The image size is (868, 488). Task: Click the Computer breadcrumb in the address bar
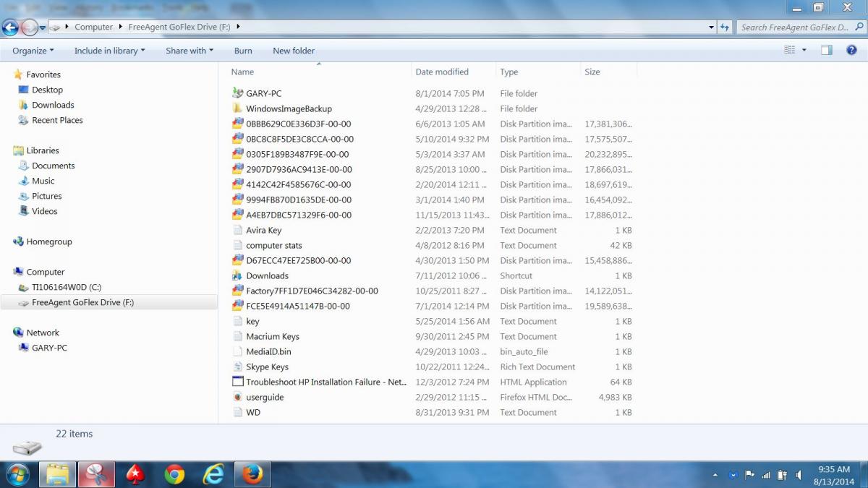coord(94,27)
